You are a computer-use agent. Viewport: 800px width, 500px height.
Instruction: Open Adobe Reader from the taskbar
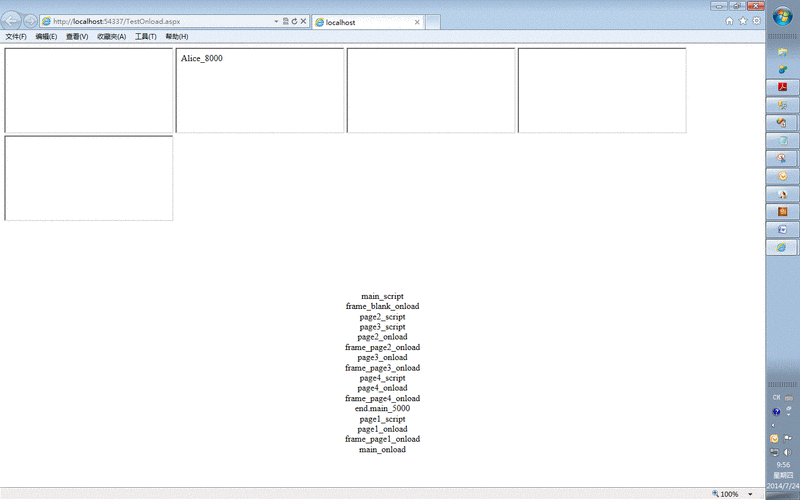[x=782, y=87]
